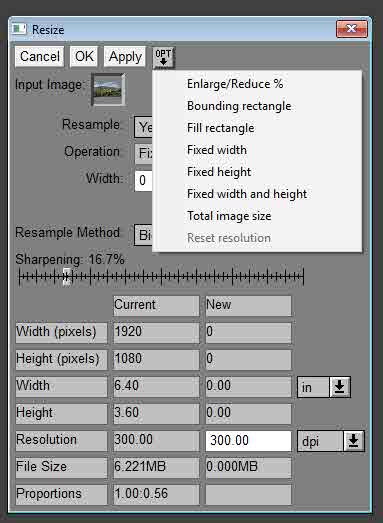Click the Cancel button
This screenshot has height=523, width=383.
(40, 56)
